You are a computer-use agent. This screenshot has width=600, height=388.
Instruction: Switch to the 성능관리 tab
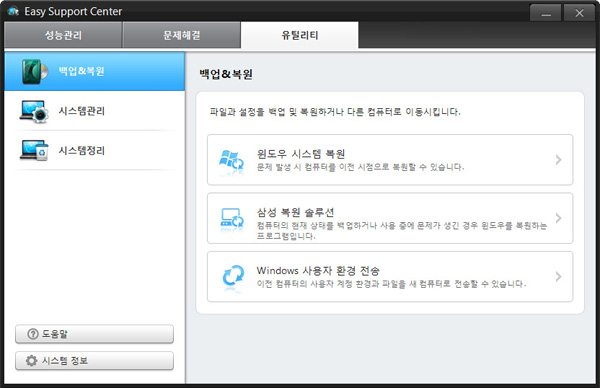coord(63,35)
